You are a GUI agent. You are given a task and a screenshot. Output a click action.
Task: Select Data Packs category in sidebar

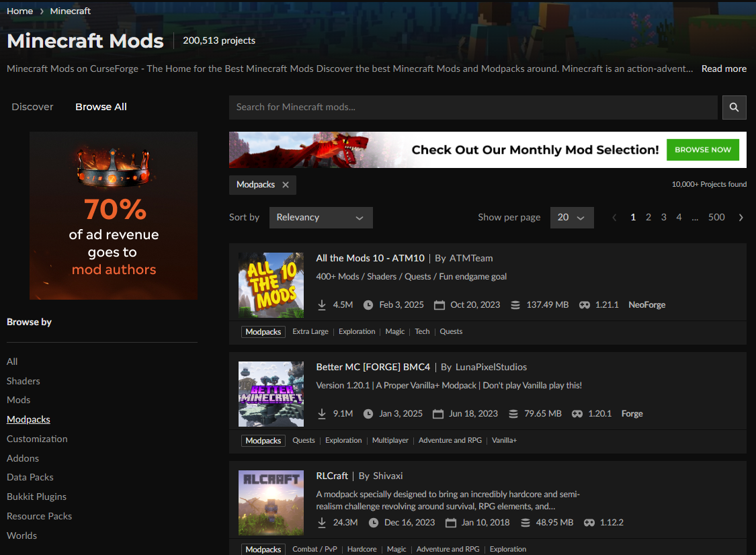tap(30, 477)
